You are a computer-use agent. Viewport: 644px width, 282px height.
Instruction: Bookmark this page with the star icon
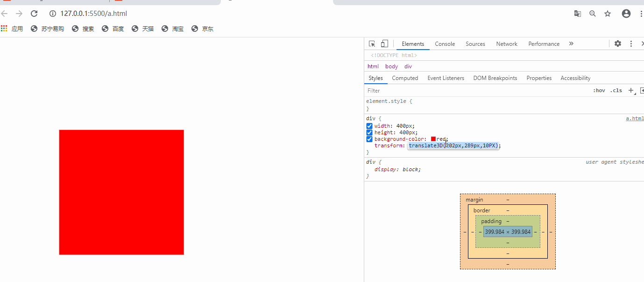(x=608, y=14)
